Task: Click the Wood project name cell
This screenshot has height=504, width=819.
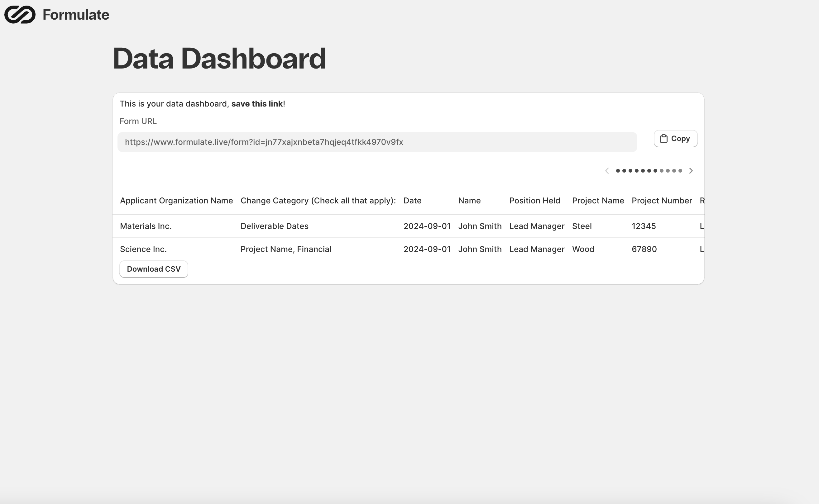Action: coord(583,249)
